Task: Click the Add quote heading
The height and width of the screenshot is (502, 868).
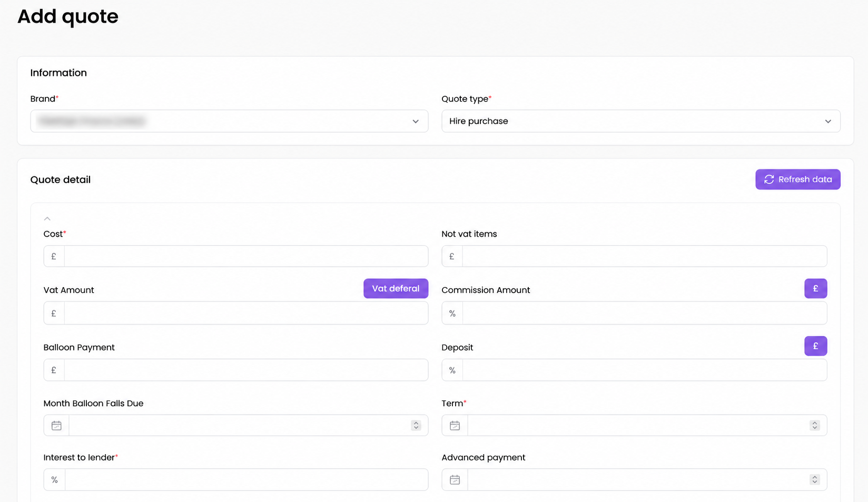Action: coord(68,17)
